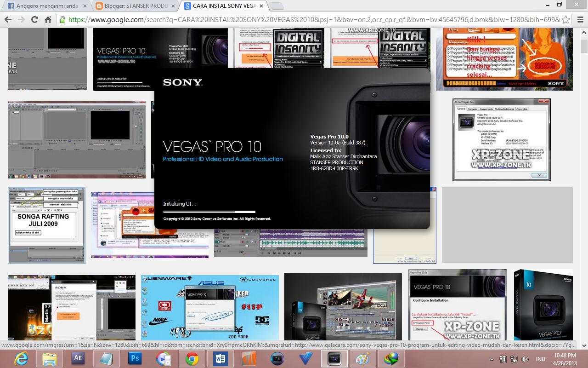Image resolution: width=588 pixels, height=368 pixels.
Task: Open the Alienware and Nike logos thumbnail
Action: (x=210, y=307)
